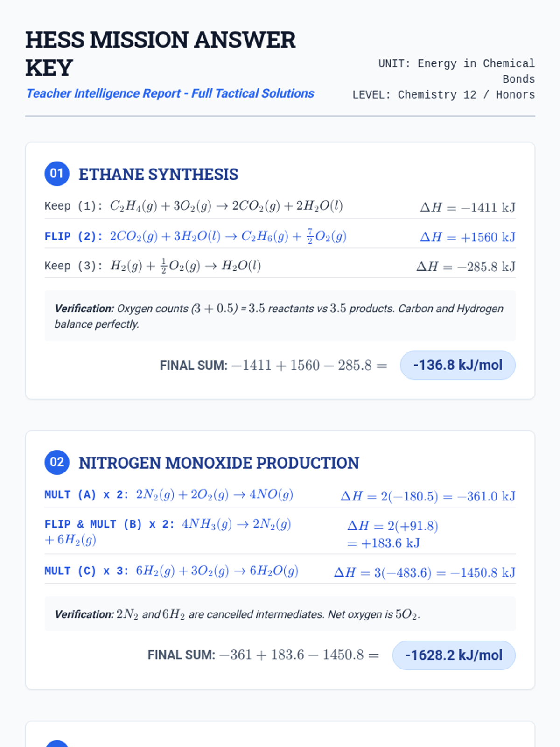The width and height of the screenshot is (560, 747).
Task: Click the Hess Mission Answer Key title
Action: (160, 53)
